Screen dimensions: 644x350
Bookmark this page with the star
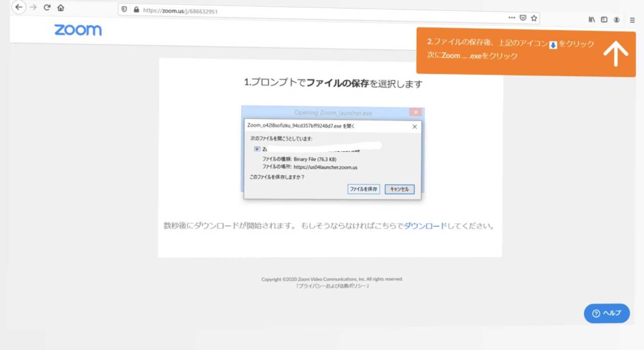pos(534,18)
